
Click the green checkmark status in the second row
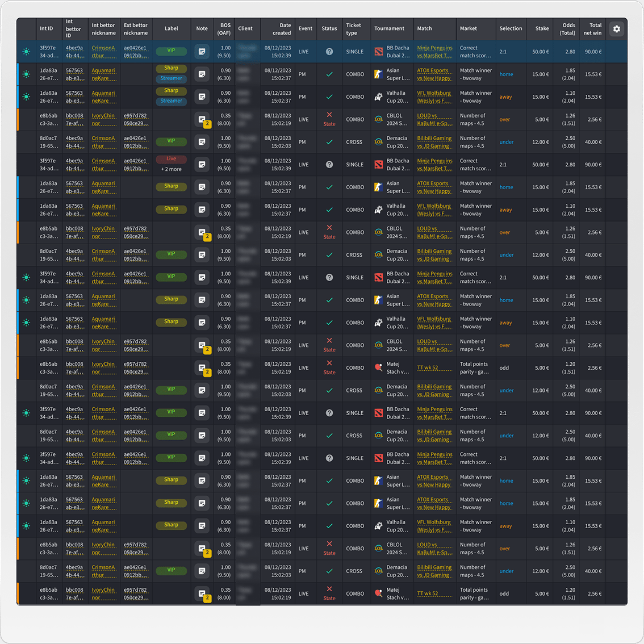coord(329,74)
